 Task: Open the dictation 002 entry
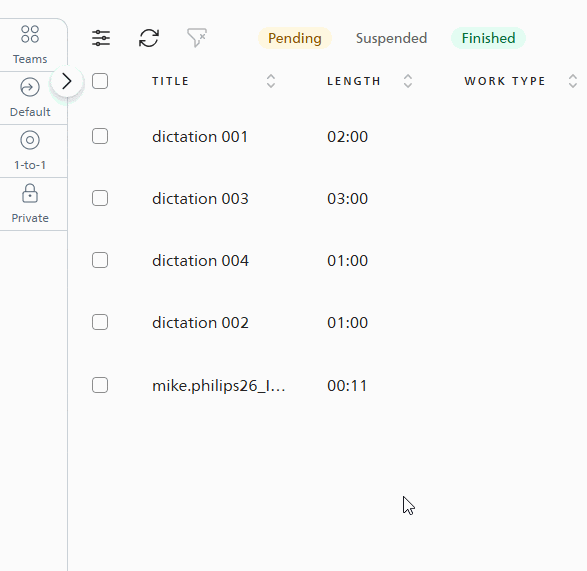[200, 323]
